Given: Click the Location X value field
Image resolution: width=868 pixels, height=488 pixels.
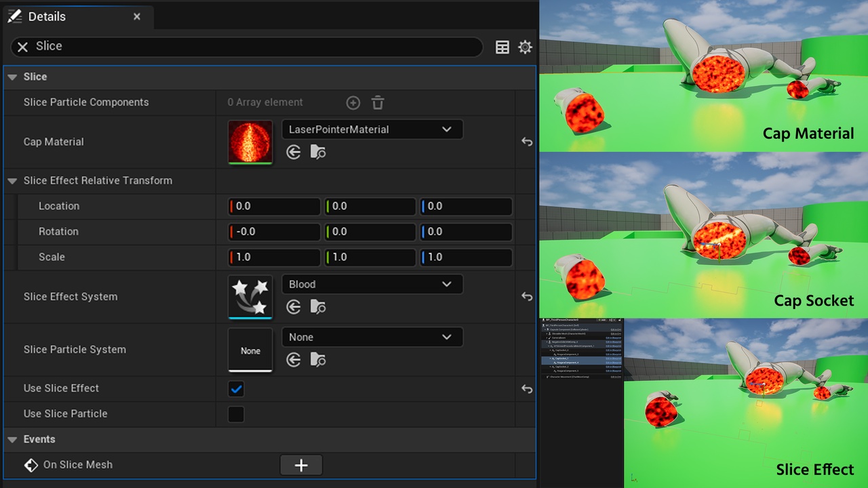Looking at the screenshot, I should pos(275,206).
